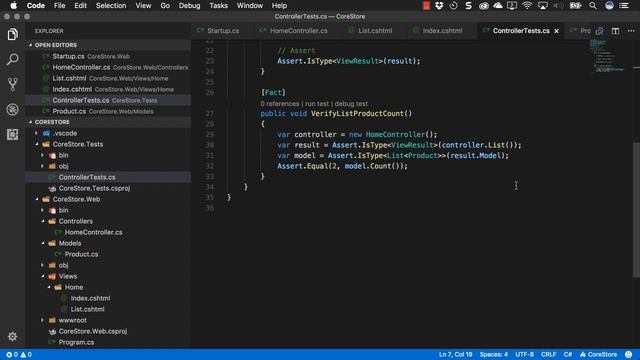The height and width of the screenshot is (360, 640).
Task: Open the editor more actions ellipsis
Action: [631, 31]
